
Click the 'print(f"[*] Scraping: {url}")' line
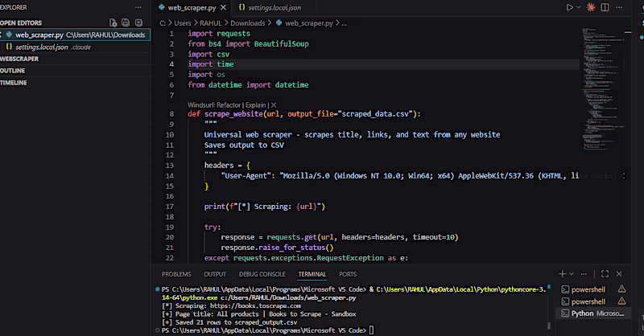click(265, 207)
